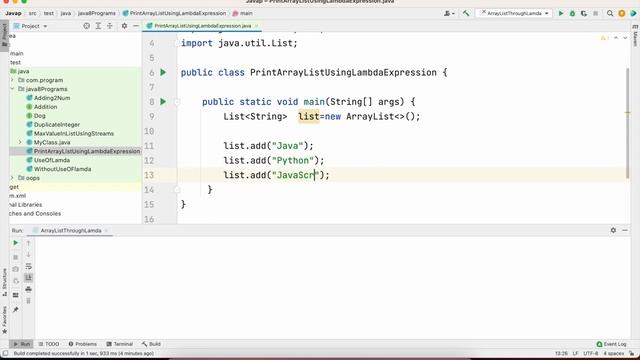640x360 pixels.
Task: Rerun program in the Run tool window
Action: (16, 243)
